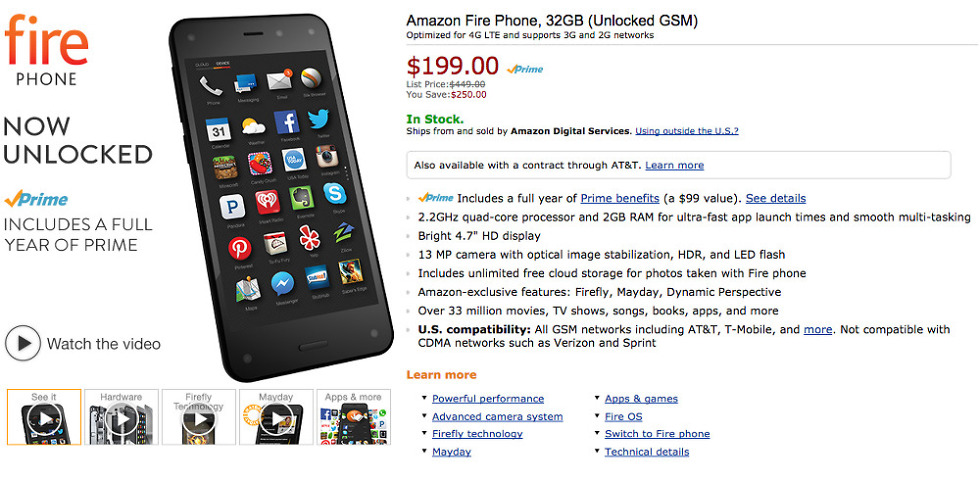Click the Instagram app icon on phone
Viewport: 980px width, 481px height.
click(327, 156)
